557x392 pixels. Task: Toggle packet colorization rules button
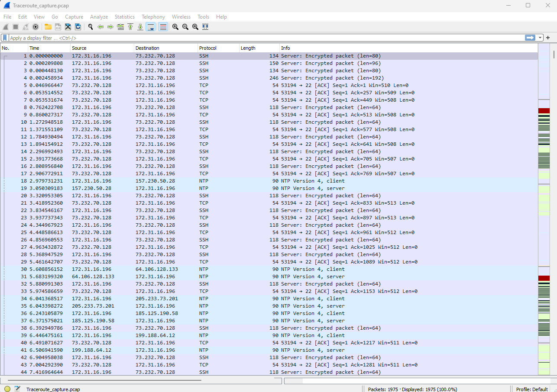tap(163, 27)
